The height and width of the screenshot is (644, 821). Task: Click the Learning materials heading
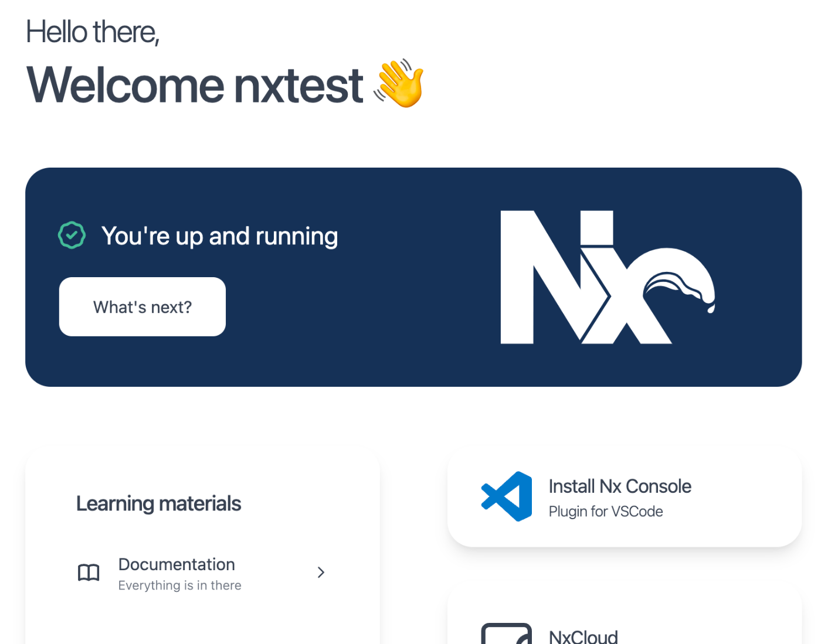[158, 503]
